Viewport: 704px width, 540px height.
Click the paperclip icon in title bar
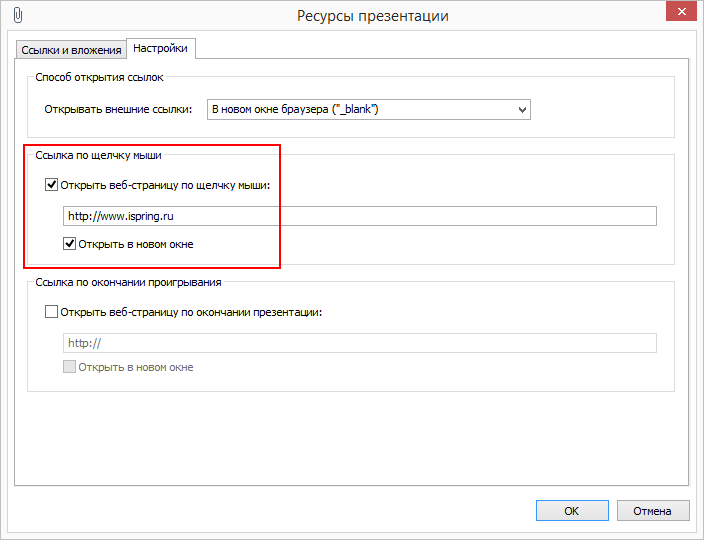coord(18,15)
